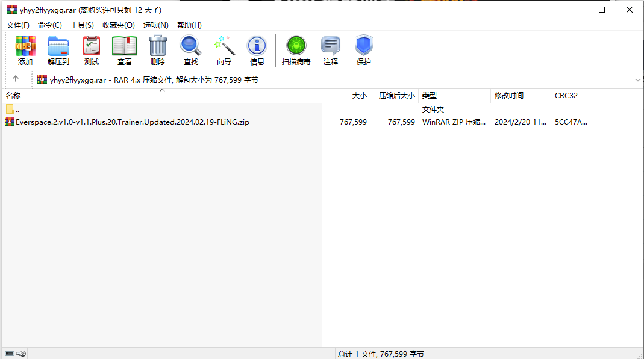Click the 添加 (Add) toolbar icon

(25, 50)
